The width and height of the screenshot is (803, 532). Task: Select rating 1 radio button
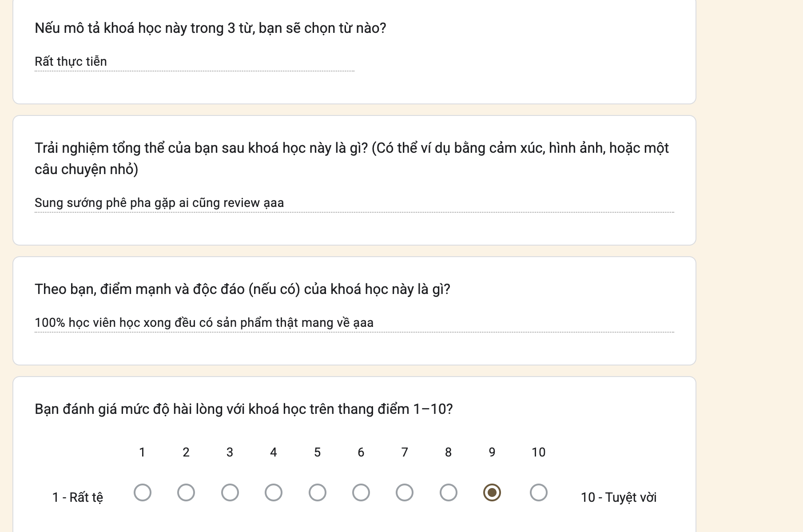pos(142,492)
